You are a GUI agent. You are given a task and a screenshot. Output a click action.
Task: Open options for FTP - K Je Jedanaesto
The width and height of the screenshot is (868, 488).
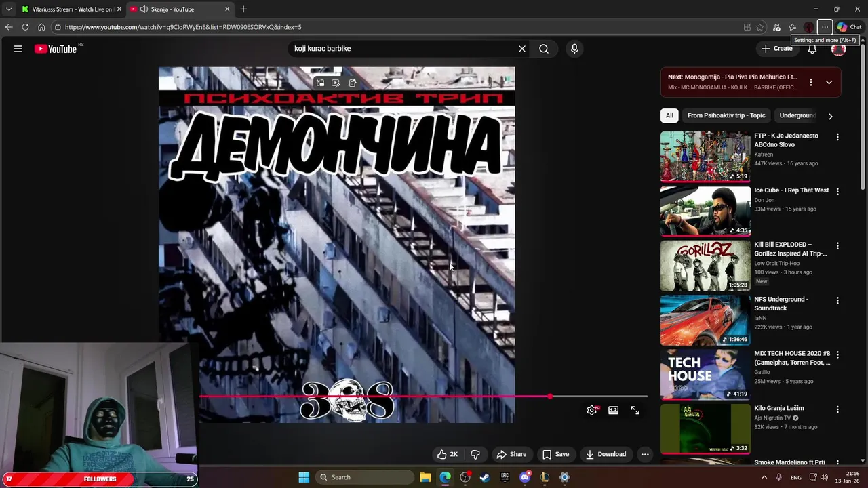(837, 137)
